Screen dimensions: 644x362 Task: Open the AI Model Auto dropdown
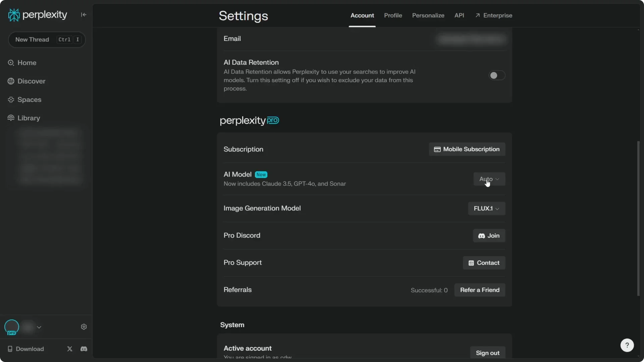(x=489, y=179)
